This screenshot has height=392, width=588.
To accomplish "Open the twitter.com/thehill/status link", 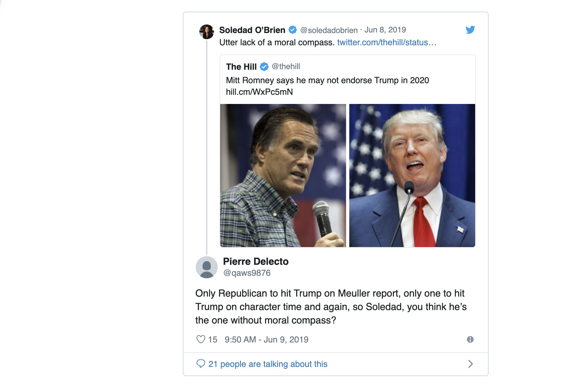I will click(x=386, y=43).
